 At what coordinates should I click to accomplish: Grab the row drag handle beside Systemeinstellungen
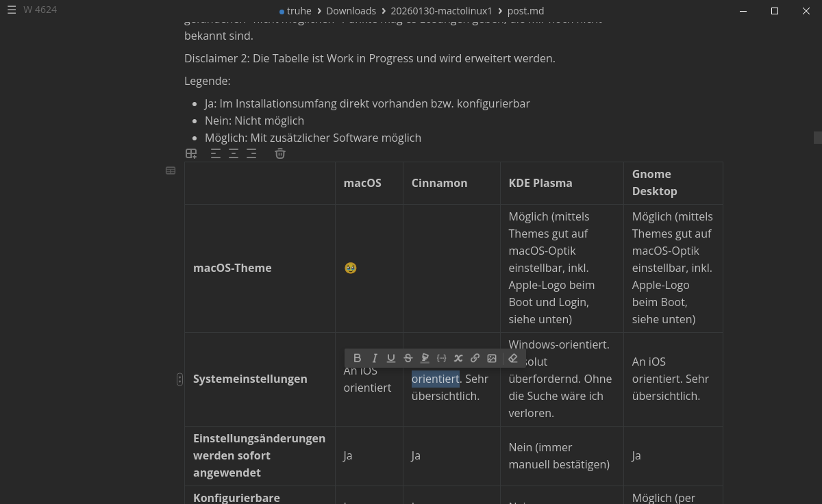(179, 379)
